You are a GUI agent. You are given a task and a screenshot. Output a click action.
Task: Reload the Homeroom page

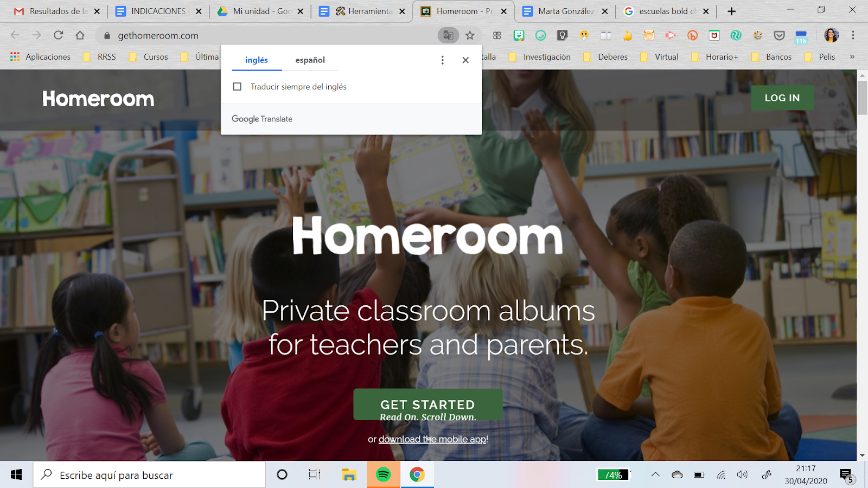[59, 35]
